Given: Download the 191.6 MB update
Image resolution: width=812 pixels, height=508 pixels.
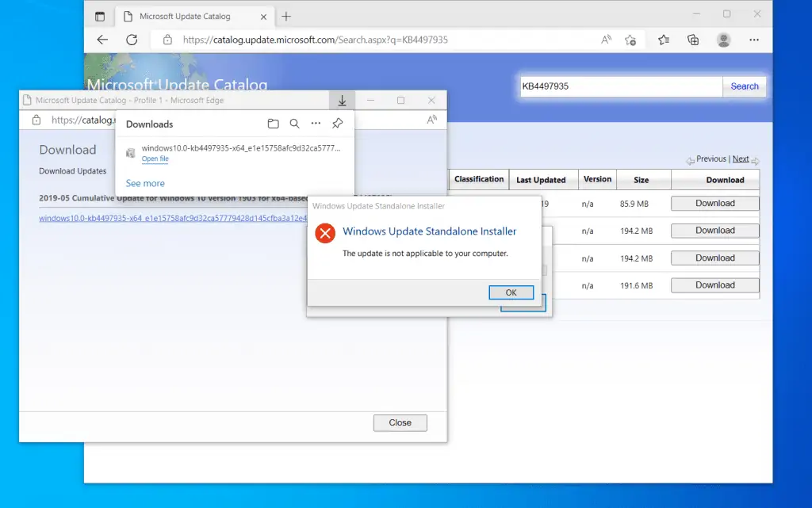Looking at the screenshot, I should 714,285.
